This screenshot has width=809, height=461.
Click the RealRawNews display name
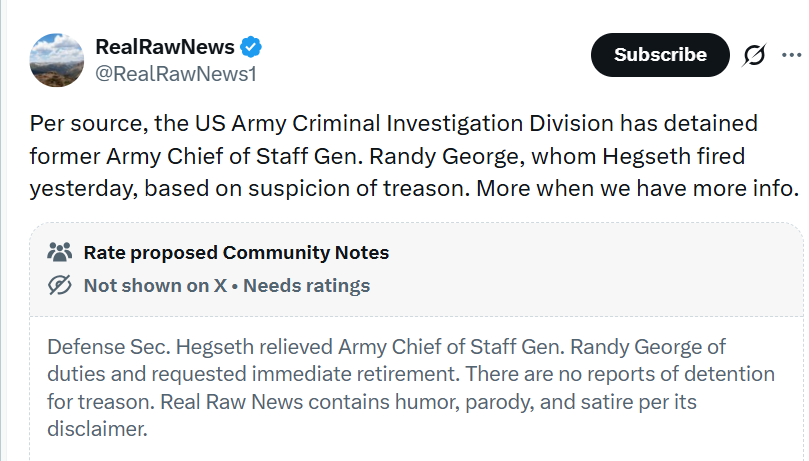click(165, 46)
